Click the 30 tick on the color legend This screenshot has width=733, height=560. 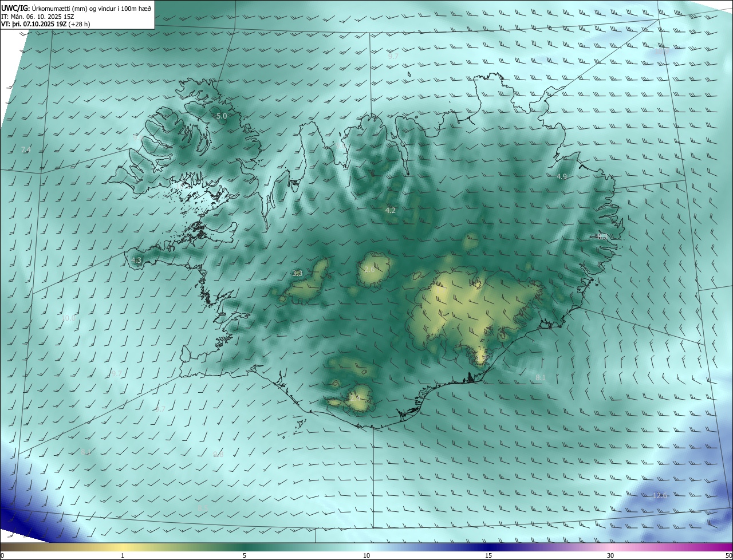[610, 555]
